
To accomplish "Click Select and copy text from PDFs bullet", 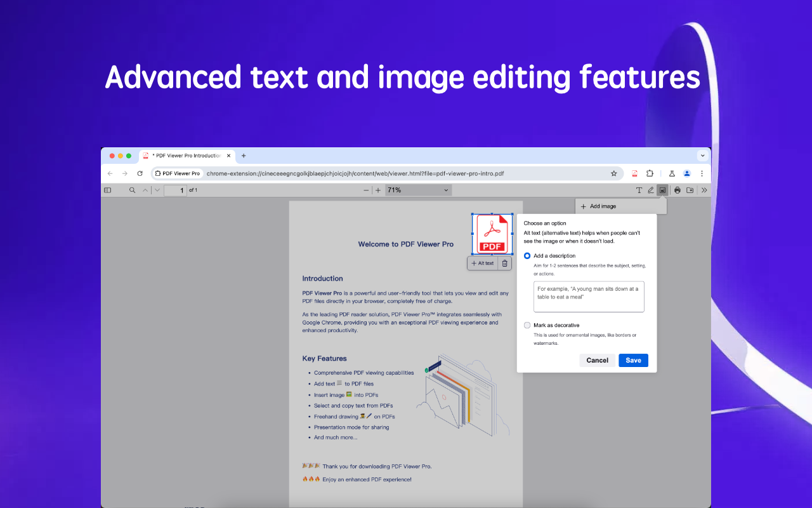I will (x=353, y=406).
